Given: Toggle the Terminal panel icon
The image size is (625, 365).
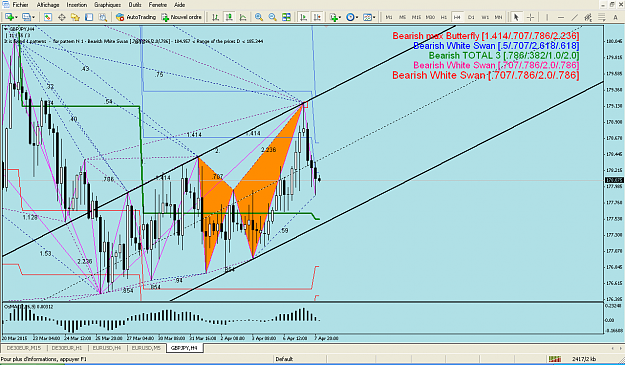Looking at the screenshot, I should [89, 17].
